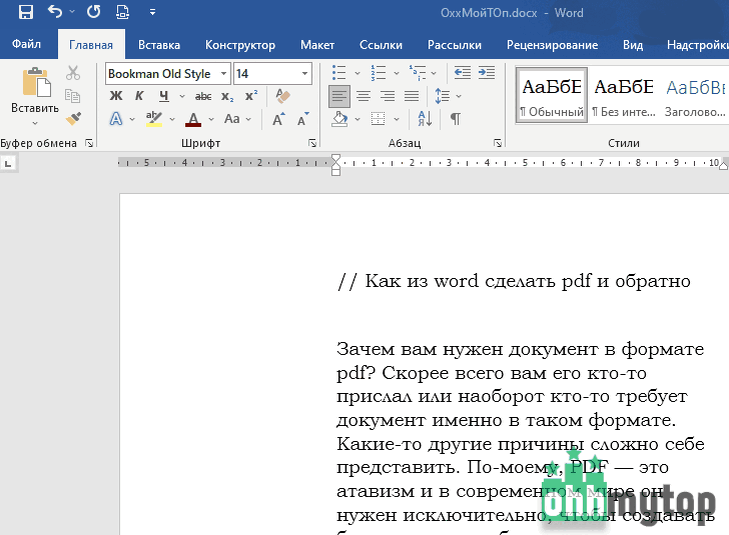
Task: Switch to the Макет tab
Action: coord(317,45)
